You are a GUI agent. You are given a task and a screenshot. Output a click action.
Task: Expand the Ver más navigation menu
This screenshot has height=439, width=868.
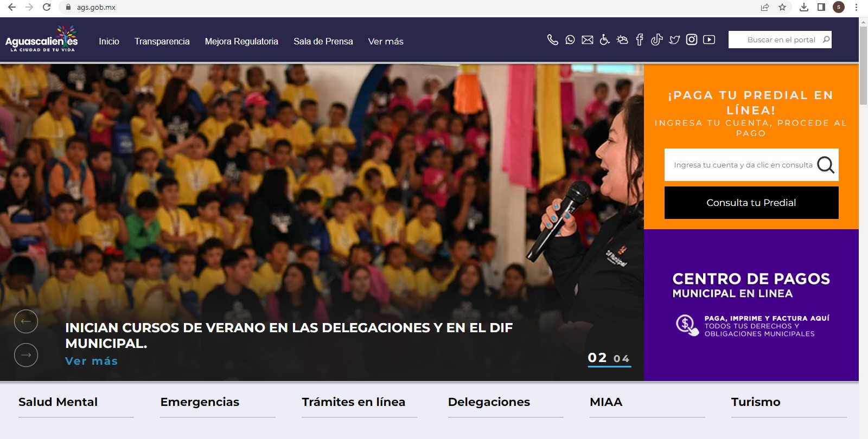(x=386, y=42)
